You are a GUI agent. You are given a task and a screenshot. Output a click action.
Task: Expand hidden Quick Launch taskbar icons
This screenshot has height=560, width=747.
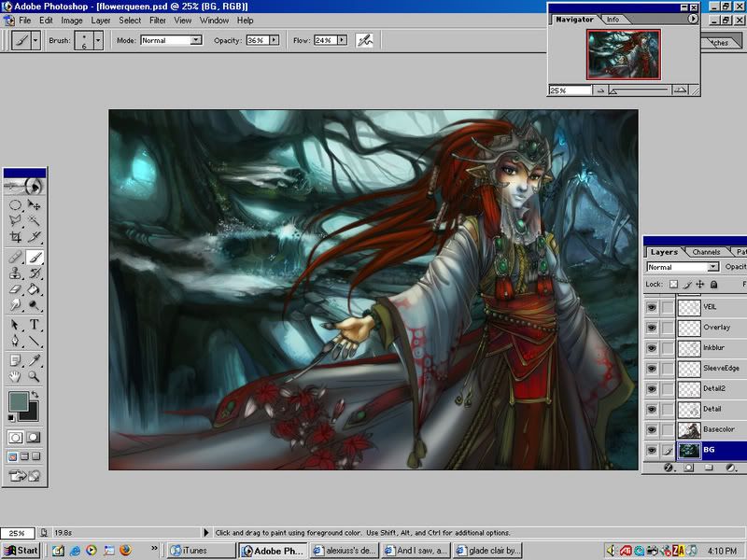[x=154, y=549]
